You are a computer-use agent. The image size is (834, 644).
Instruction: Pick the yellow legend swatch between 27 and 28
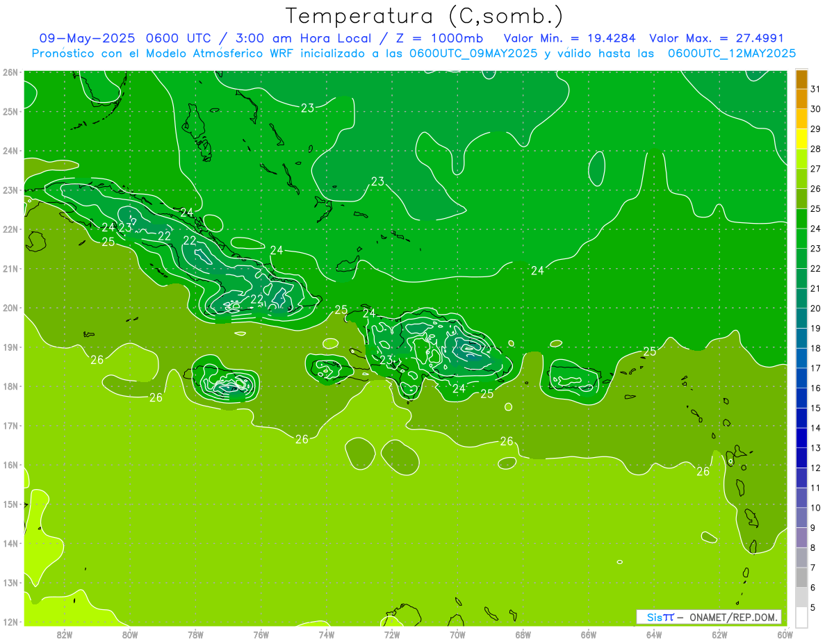(801, 139)
